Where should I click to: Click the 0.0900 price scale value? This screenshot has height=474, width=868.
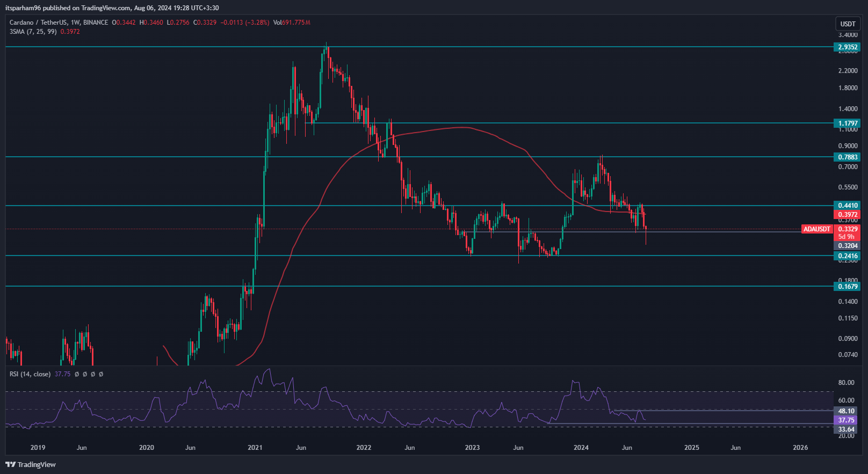pyautogui.click(x=848, y=339)
